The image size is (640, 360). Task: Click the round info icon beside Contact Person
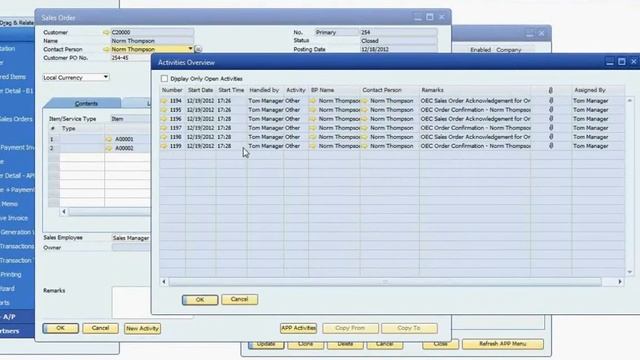point(198,49)
